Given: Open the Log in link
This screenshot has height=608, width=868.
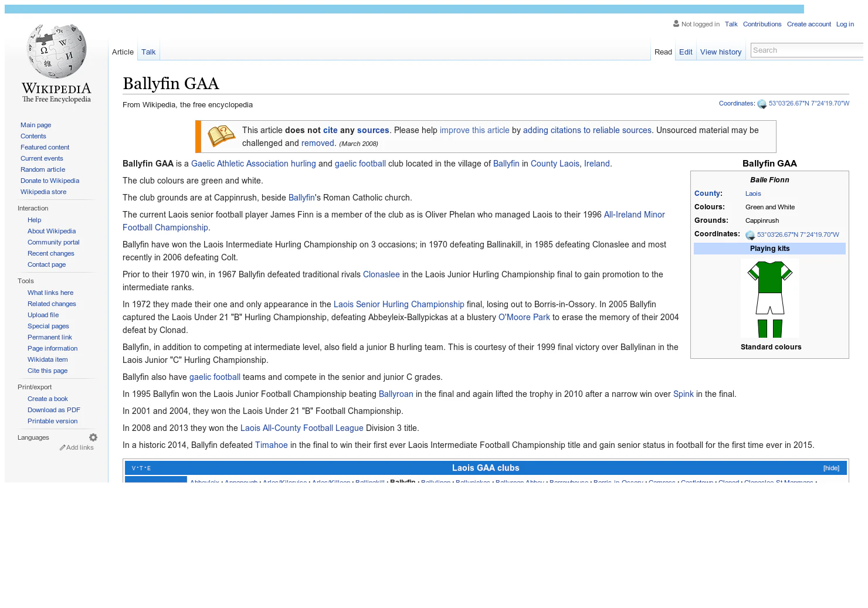Looking at the screenshot, I should point(845,24).
